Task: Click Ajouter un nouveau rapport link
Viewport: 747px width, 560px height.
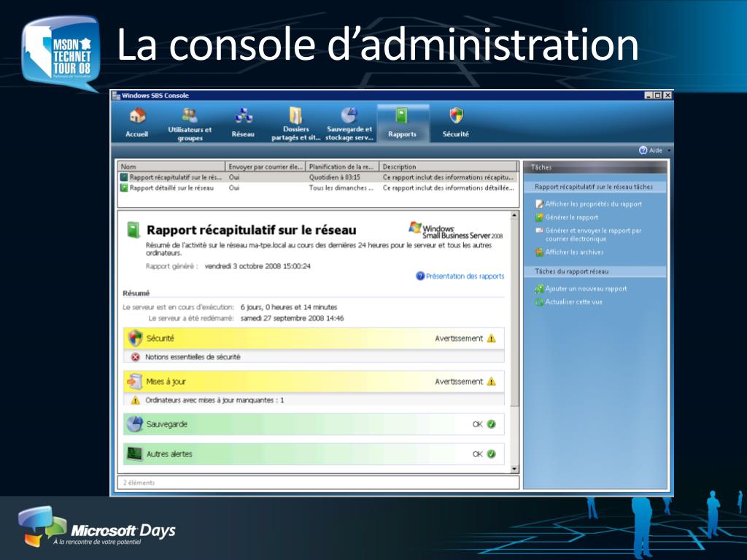Action: [x=586, y=289]
